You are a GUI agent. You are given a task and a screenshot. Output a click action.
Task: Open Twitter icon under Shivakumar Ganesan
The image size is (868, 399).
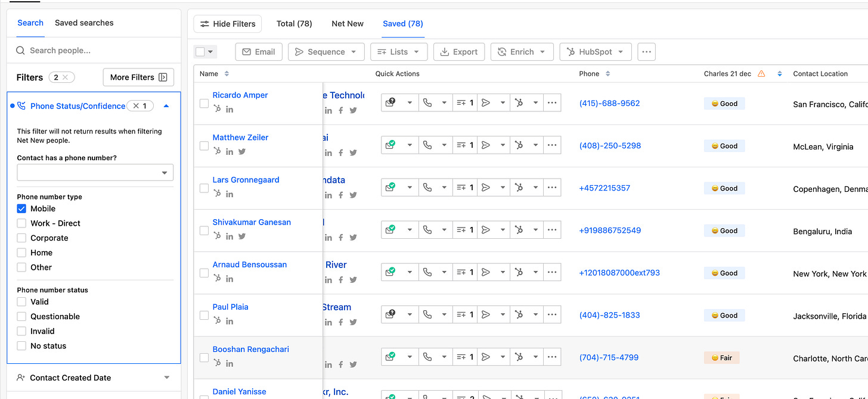(242, 236)
